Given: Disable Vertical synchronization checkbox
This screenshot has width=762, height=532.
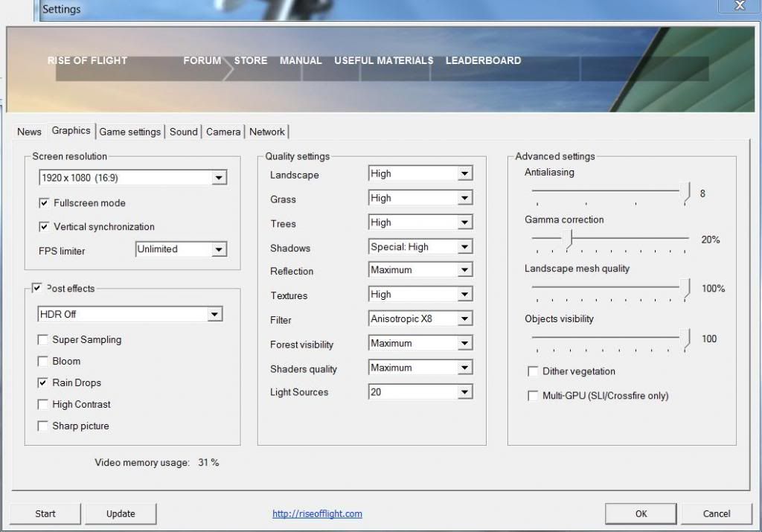Looking at the screenshot, I should [44, 226].
